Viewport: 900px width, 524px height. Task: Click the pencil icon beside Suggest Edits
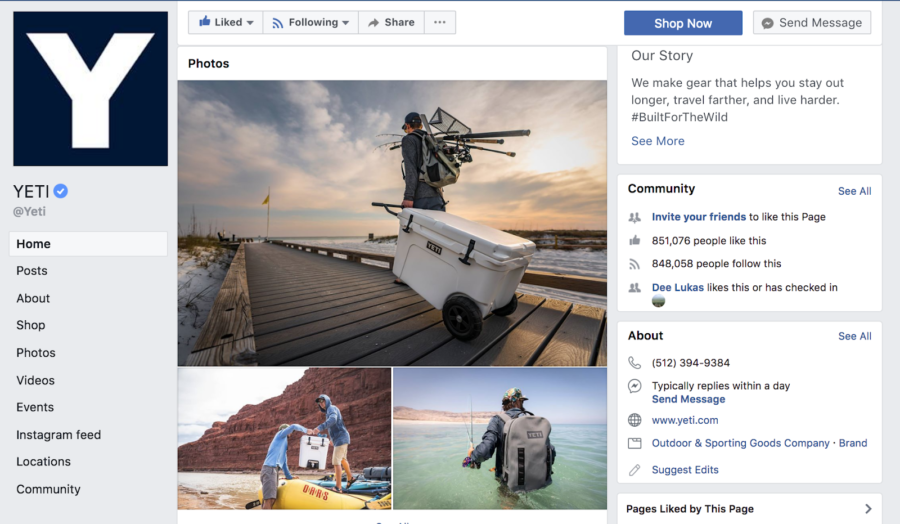(634, 470)
